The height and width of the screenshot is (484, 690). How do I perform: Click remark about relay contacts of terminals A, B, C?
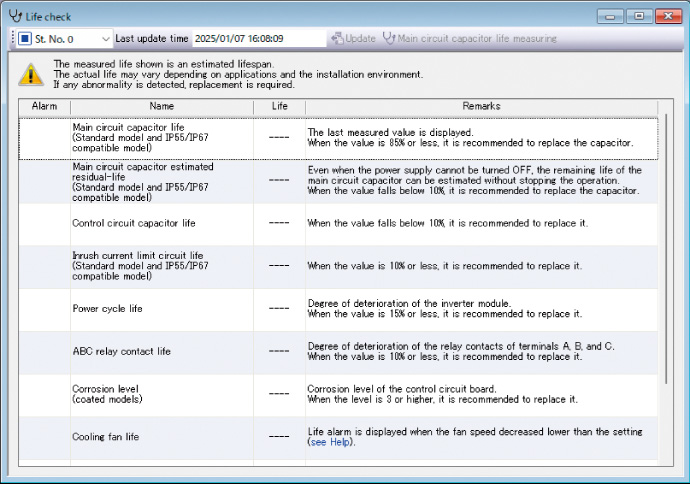point(461,346)
